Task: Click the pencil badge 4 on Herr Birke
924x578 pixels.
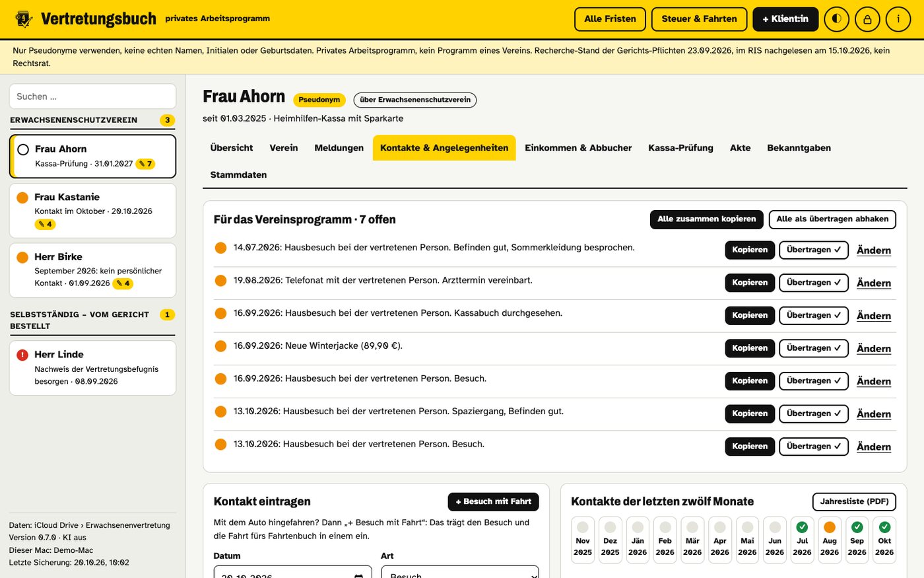Action: click(123, 283)
